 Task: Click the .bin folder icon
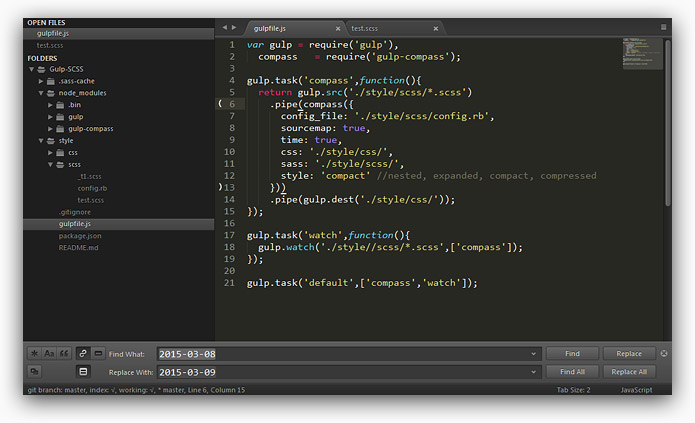point(60,105)
